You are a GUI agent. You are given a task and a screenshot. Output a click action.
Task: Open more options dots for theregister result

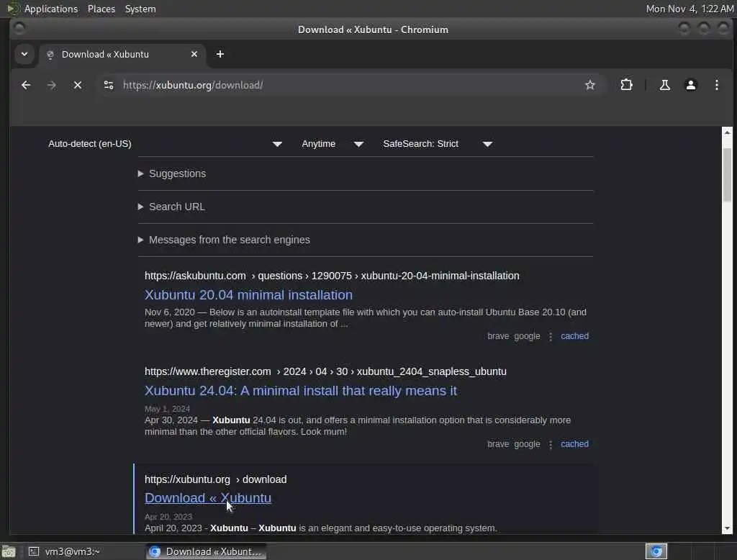coord(551,444)
